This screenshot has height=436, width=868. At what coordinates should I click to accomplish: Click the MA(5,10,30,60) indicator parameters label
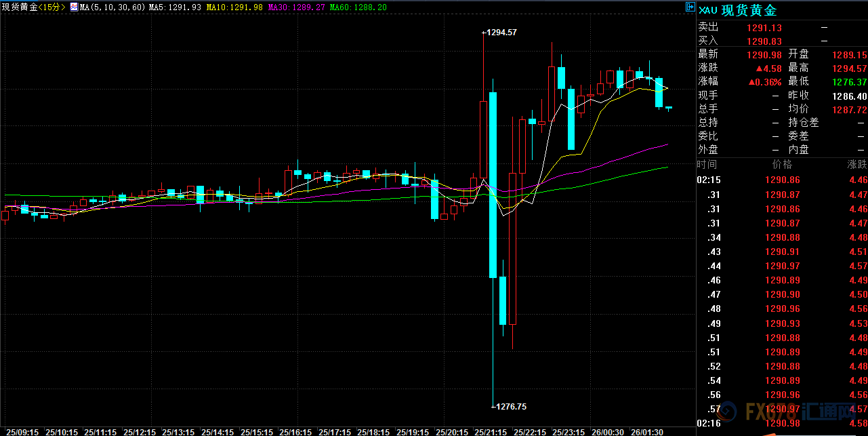tap(112, 7)
